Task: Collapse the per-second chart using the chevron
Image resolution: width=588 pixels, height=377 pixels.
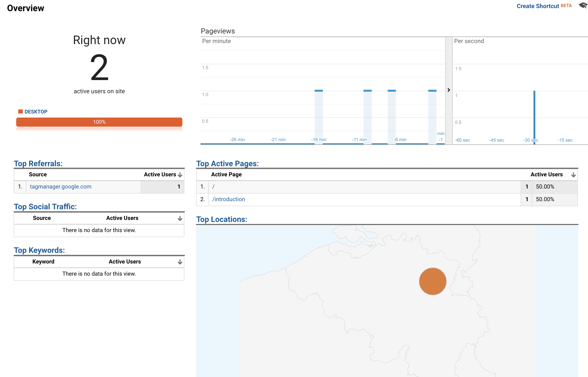Action: (x=448, y=90)
